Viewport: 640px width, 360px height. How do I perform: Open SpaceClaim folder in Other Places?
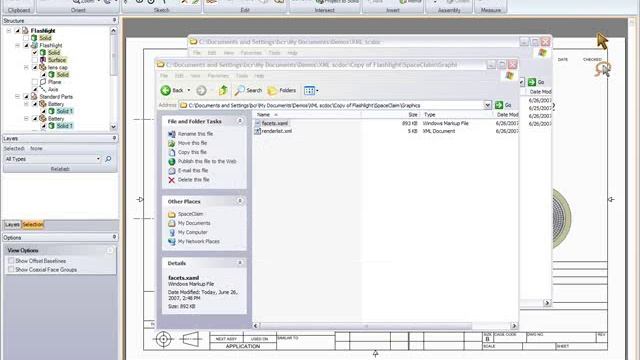coord(190,214)
